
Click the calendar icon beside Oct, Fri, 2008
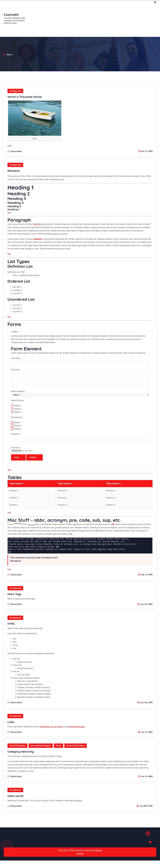(x=139, y=151)
